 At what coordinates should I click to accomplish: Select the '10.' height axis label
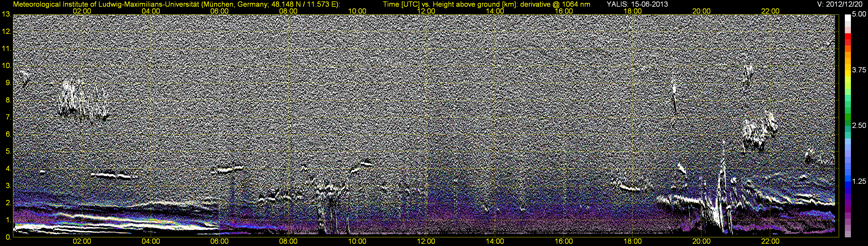tap(7, 66)
